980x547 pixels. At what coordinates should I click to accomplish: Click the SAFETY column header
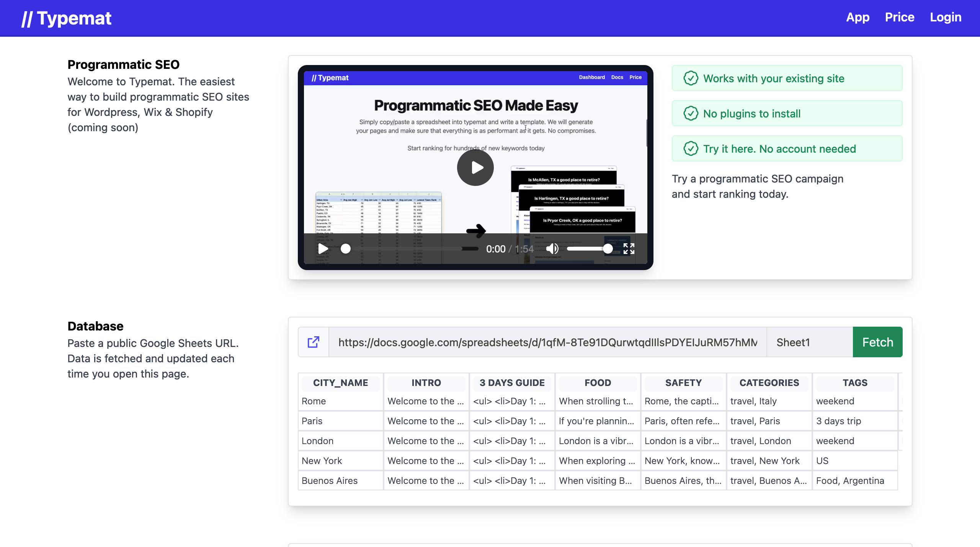(x=683, y=383)
